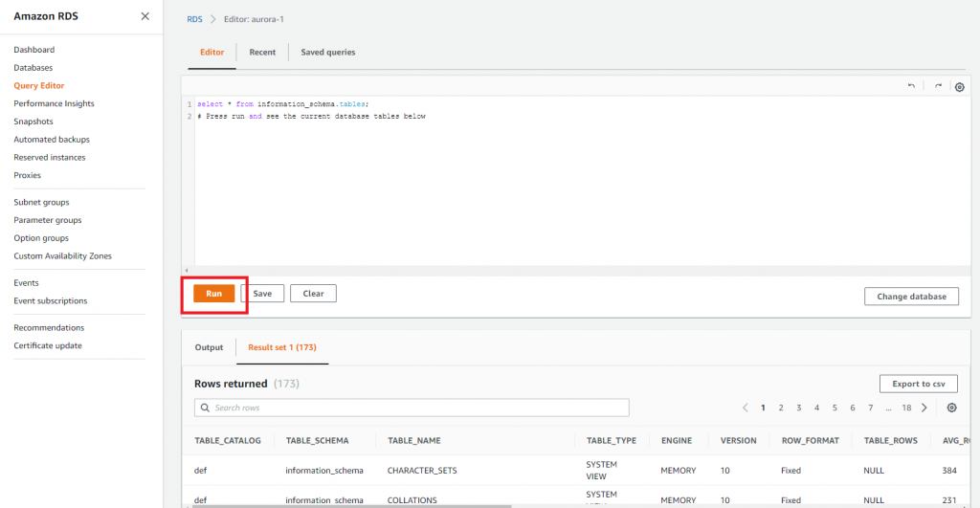Open Subnet groups page
The image size is (980, 508).
coord(41,202)
